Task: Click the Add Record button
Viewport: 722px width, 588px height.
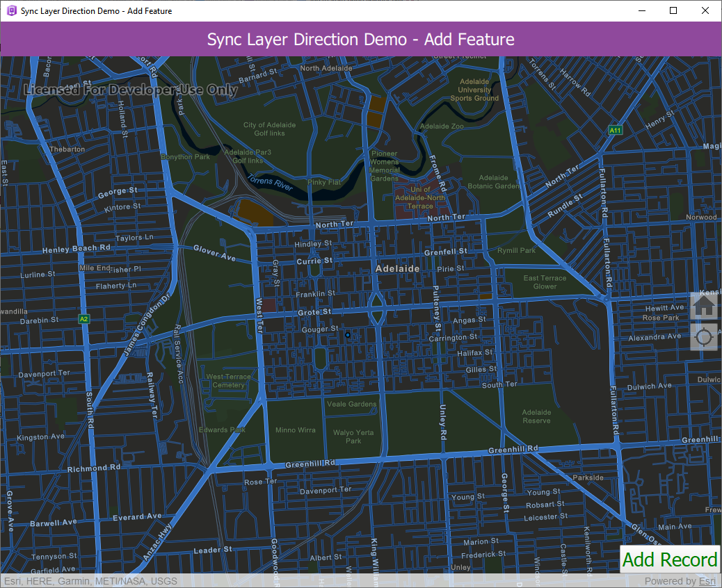Action: pos(670,560)
